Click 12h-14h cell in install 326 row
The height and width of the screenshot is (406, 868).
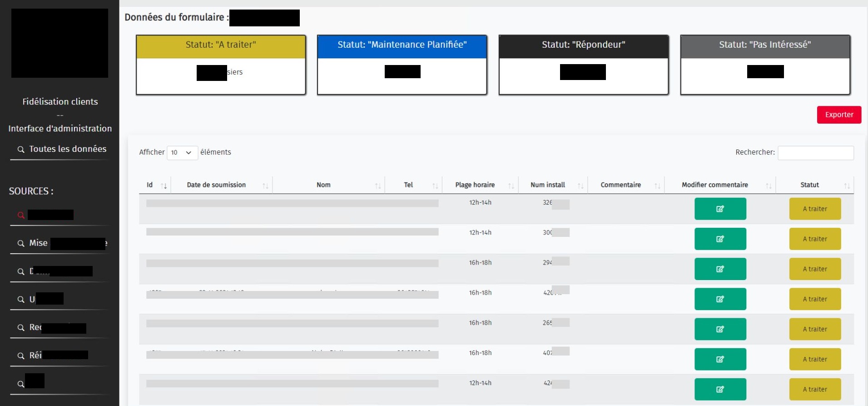[x=480, y=202]
